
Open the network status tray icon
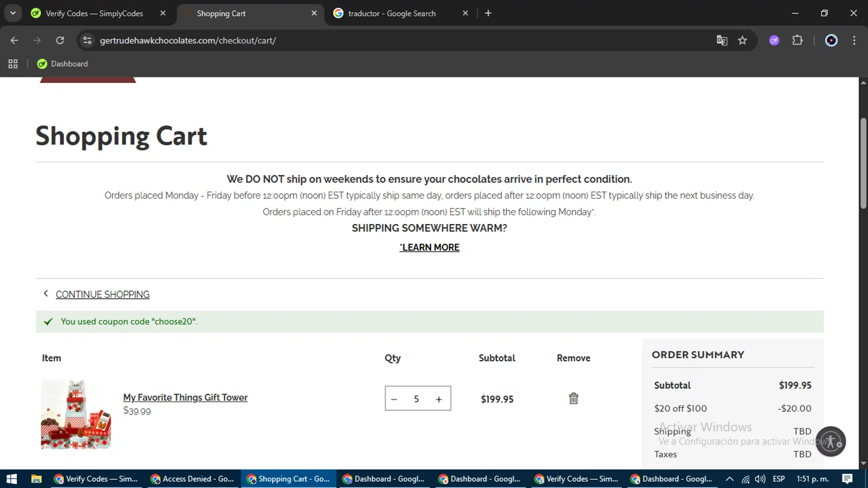[746, 479]
